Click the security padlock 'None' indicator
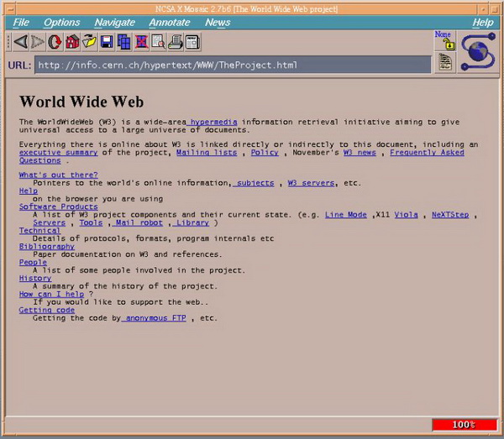 [x=444, y=40]
